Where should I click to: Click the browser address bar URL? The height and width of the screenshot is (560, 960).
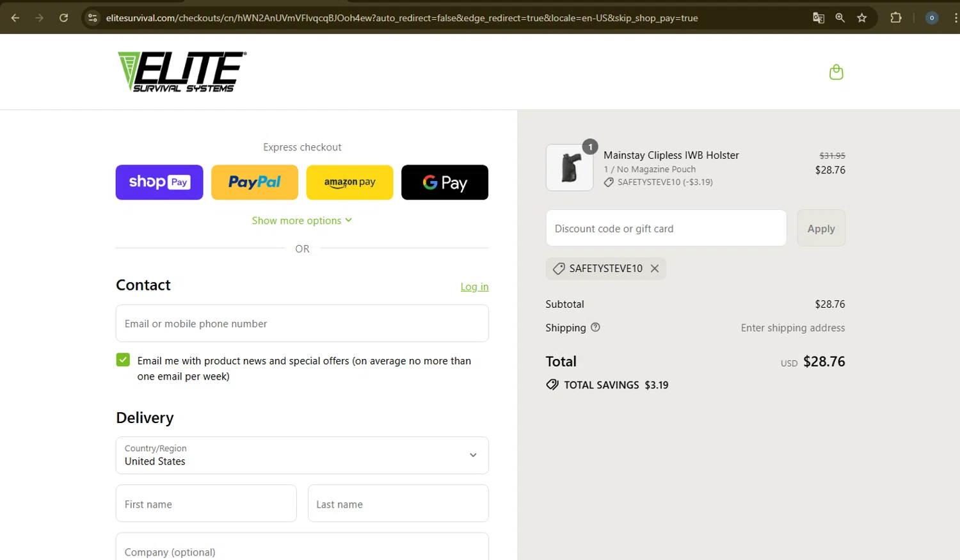(x=402, y=18)
